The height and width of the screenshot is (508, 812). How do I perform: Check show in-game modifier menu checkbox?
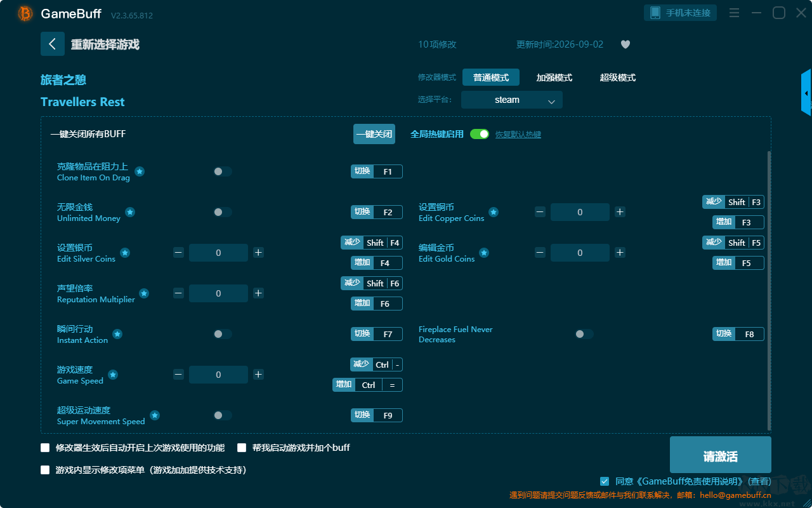pyautogui.click(x=45, y=470)
